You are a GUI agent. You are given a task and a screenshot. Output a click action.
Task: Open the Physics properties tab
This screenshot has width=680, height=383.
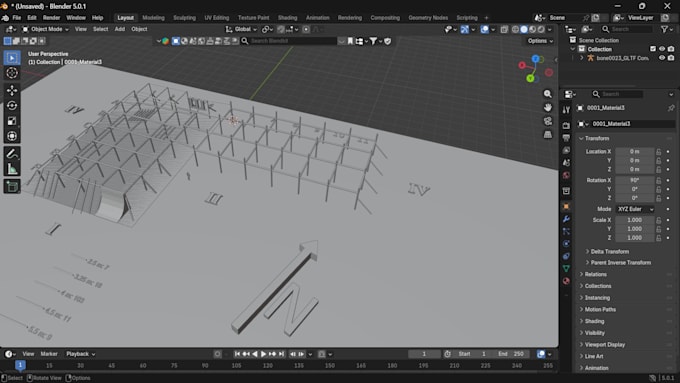point(566,244)
